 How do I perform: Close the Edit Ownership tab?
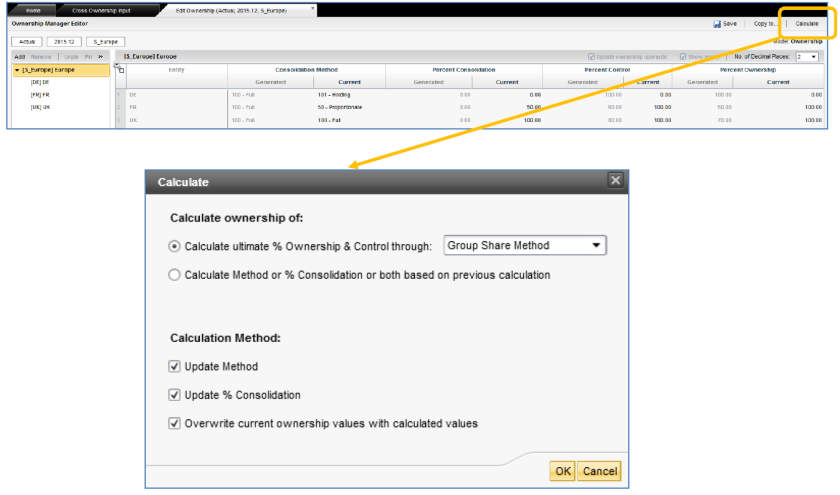tap(313, 8)
